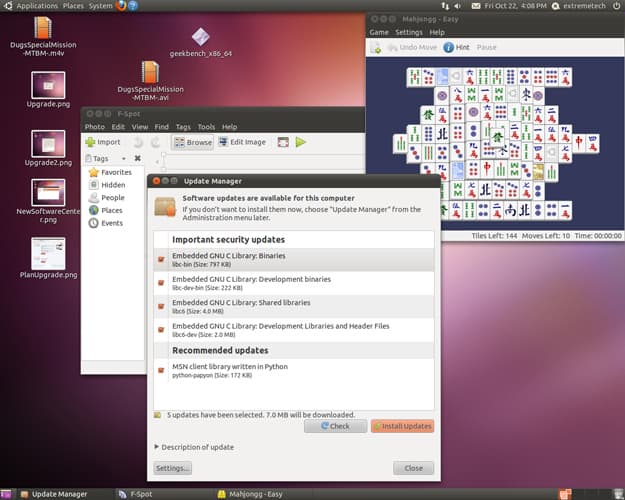Start slideshow in F-Spot toolbar

(301, 142)
